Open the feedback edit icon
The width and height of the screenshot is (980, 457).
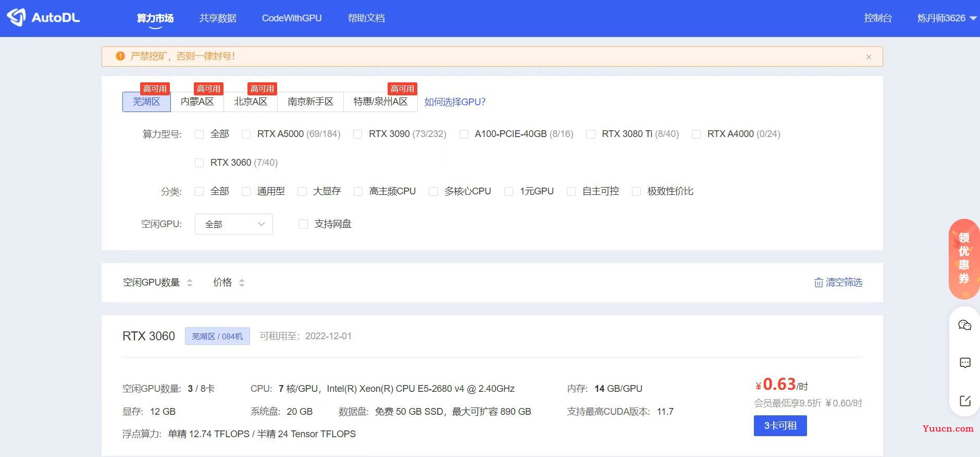point(965,401)
